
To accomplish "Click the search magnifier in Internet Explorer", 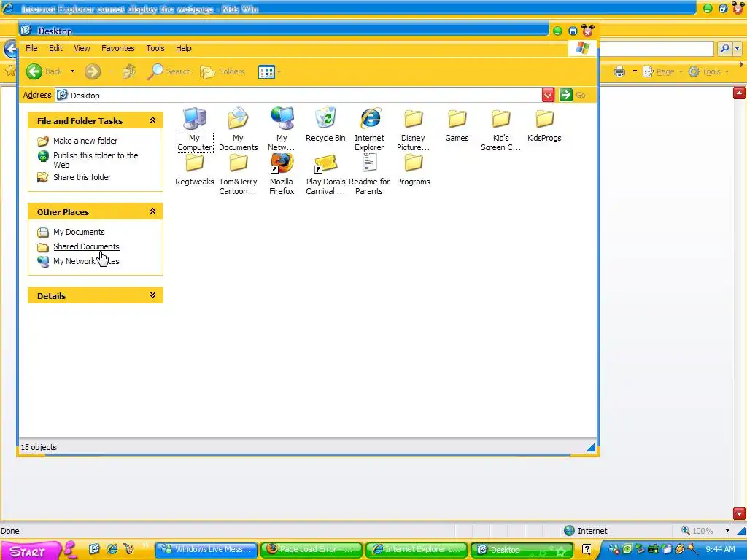I will click(724, 48).
